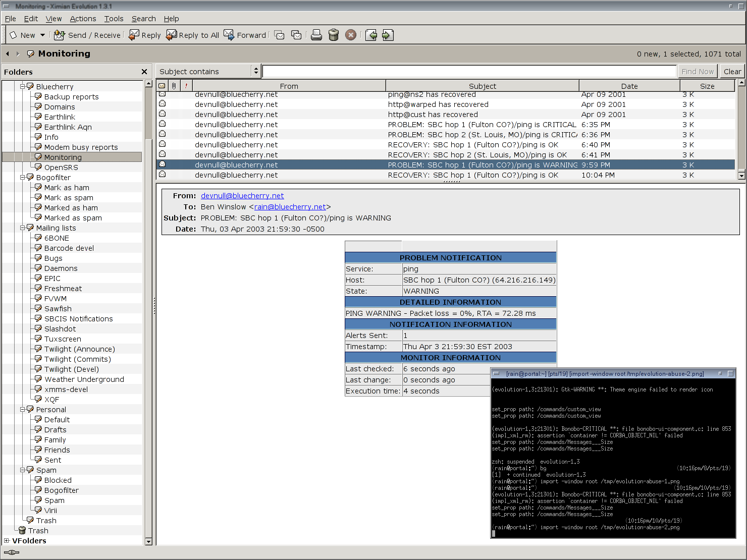Image resolution: width=747 pixels, height=560 pixels.
Task: Select the Virii folder under Spam
Action: pyautogui.click(x=50, y=510)
